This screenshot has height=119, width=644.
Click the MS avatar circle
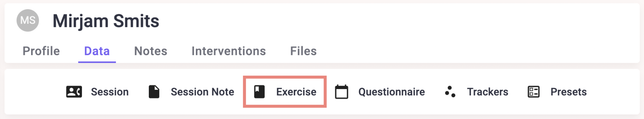28,20
